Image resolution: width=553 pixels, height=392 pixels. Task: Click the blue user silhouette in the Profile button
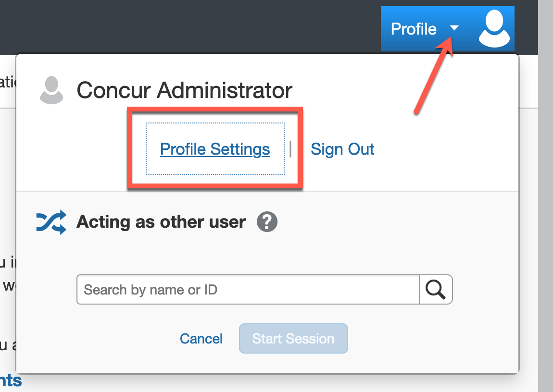coord(494,28)
